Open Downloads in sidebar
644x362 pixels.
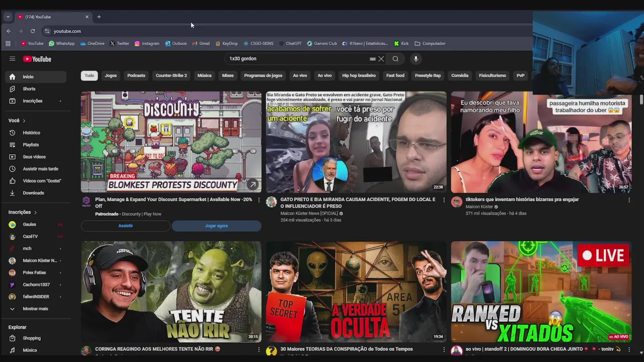pyautogui.click(x=35, y=193)
